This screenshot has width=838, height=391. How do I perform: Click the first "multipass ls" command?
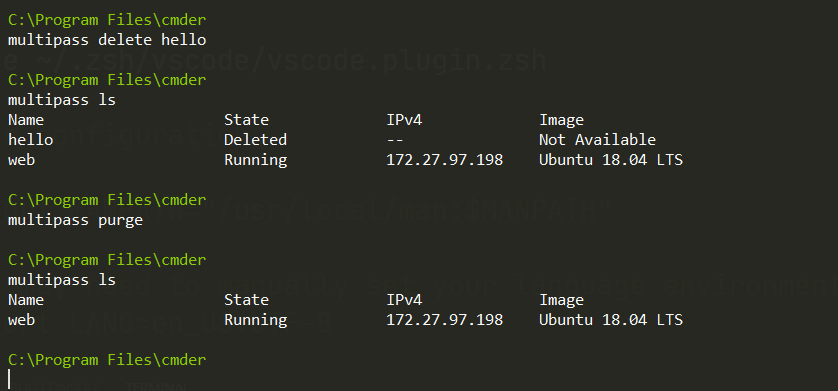tap(62, 100)
